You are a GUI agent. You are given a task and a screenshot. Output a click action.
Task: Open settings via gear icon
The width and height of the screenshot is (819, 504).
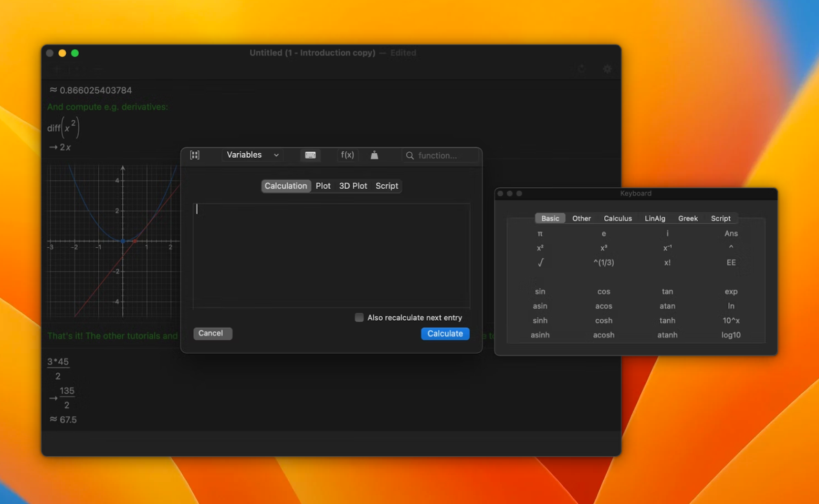point(607,69)
